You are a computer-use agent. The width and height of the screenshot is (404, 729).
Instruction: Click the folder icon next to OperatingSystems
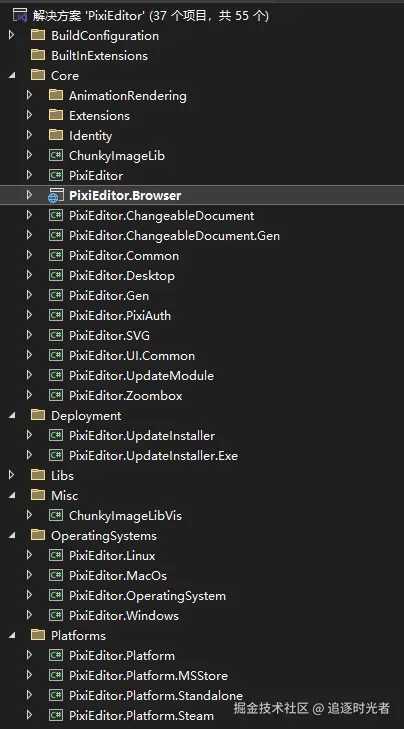coord(38,535)
